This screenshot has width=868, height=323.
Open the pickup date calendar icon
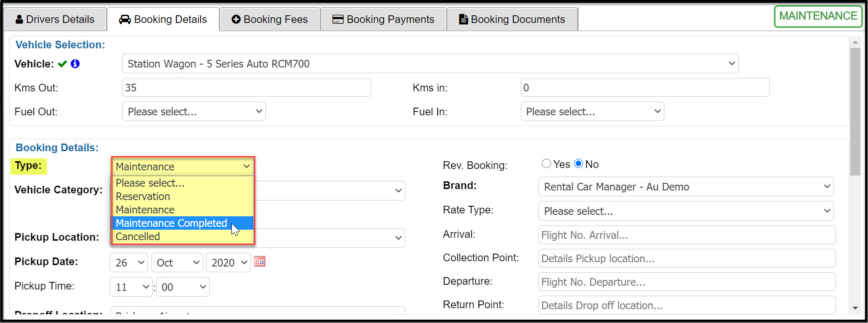coord(260,261)
